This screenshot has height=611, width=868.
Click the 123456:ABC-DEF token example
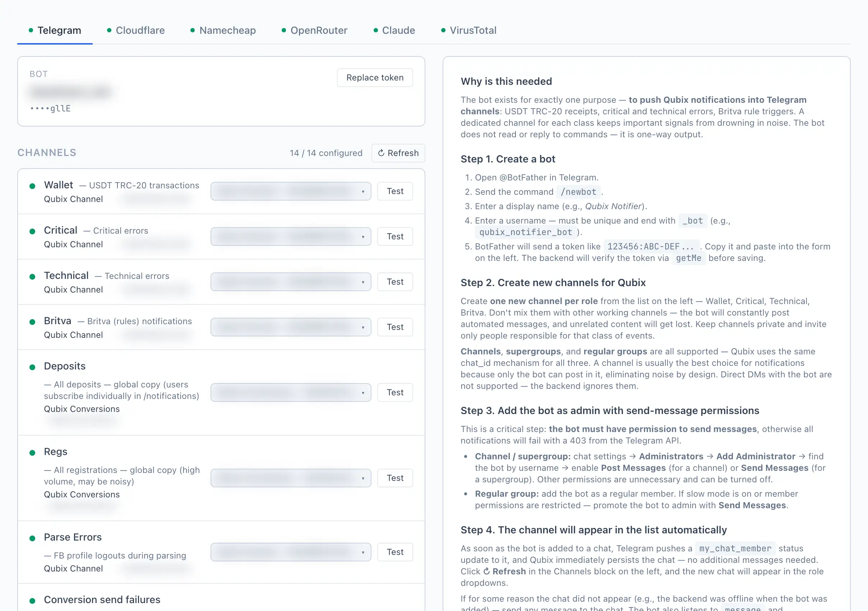click(x=651, y=247)
